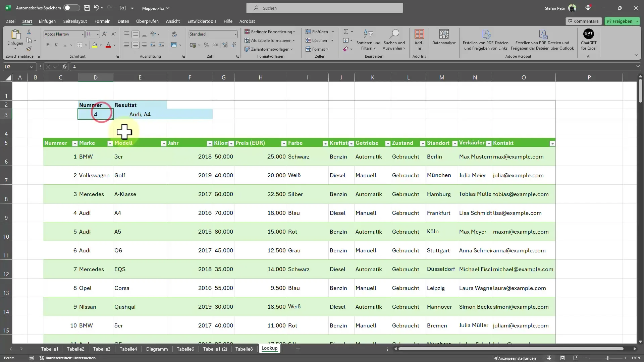Toggle Modell column filter checkbox
Image resolution: width=644 pixels, height=362 pixels.
163,143
